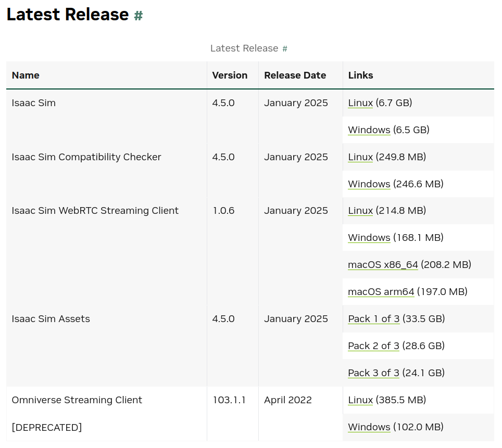Download Isaac Sim Windows (6.5 GB)
This screenshot has height=448, width=502.
click(369, 130)
